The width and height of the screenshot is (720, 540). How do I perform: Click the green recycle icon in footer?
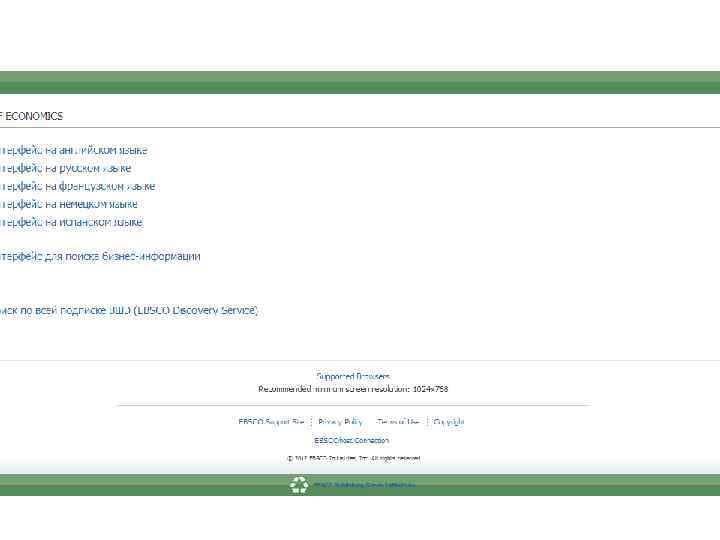tap(299, 485)
